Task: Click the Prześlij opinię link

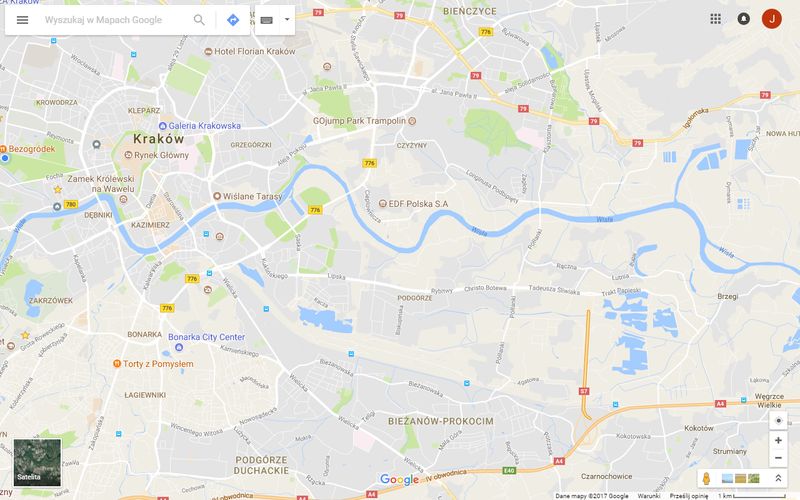Action: 689,496
